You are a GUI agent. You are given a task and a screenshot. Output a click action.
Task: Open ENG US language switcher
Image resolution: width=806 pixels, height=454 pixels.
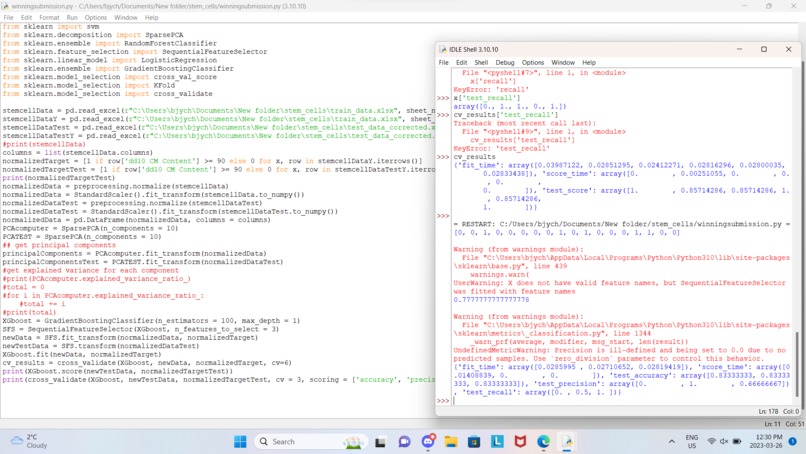[x=692, y=442]
